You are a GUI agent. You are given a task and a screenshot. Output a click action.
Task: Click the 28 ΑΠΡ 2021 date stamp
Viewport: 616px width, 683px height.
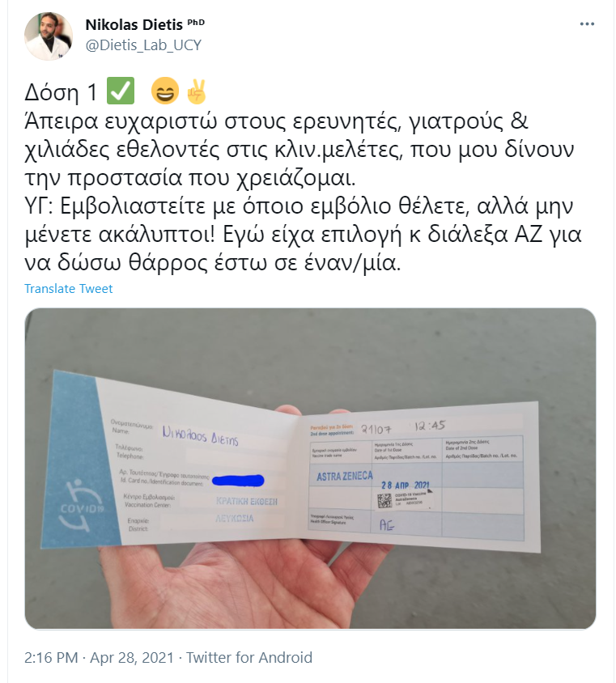coord(406,485)
